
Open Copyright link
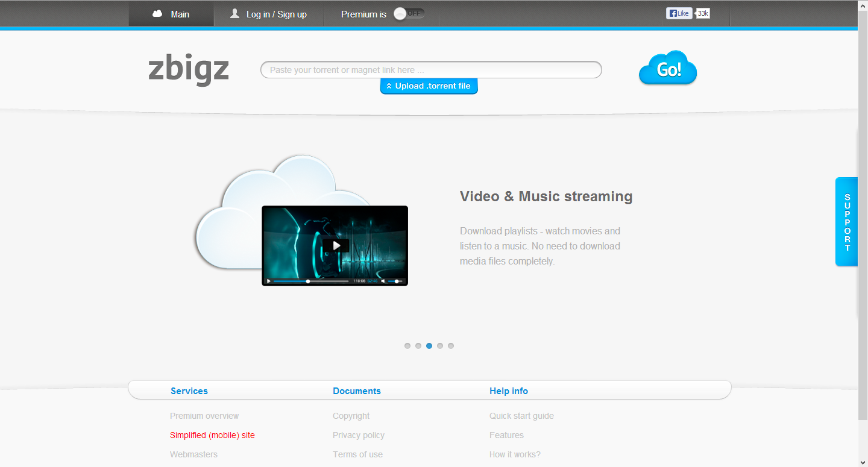pyautogui.click(x=351, y=416)
